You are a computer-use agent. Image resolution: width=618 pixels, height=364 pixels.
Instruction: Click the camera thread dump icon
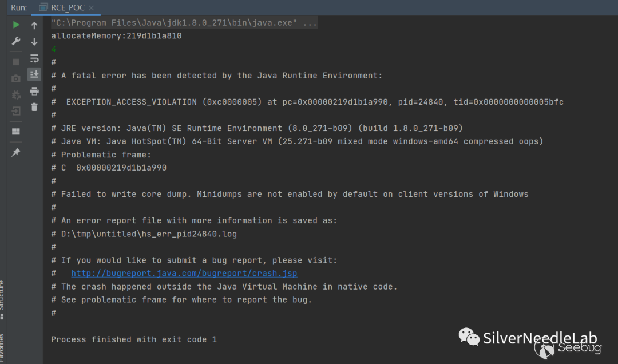pos(16,78)
